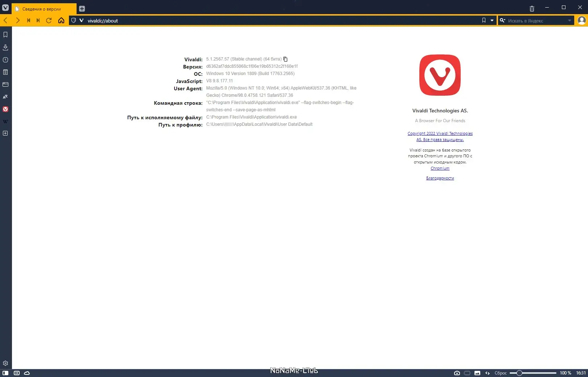Reload the current page

(x=49, y=20)
